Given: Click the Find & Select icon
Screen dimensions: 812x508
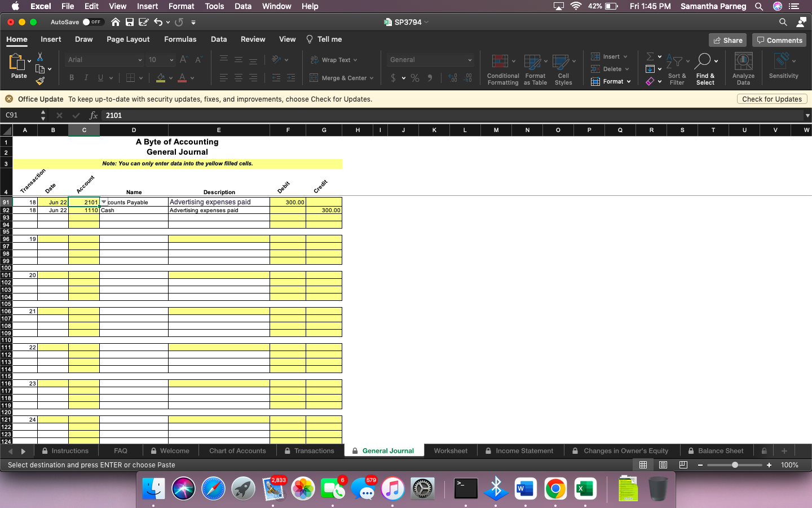Looking at the screenshot, I should 705,69.
